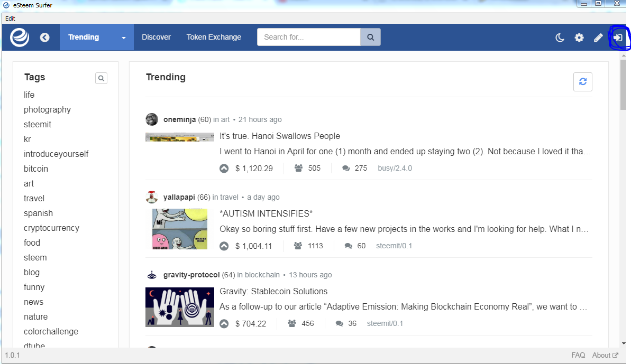Click the search magnifier button
This screenshot has width=631, height=364.
point(371,37)
